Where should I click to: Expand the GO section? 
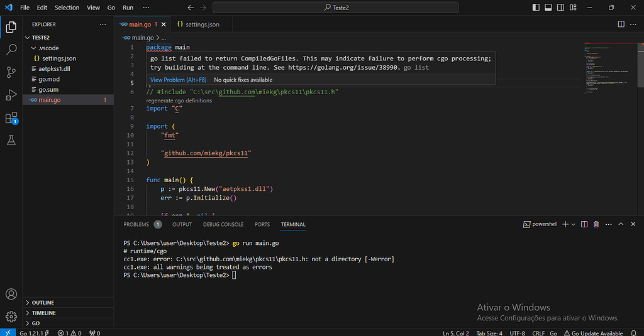(x=68, y=323)
